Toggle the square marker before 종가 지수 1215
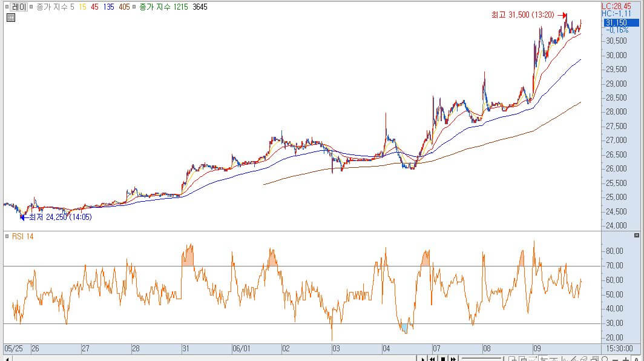The height and width of the screenshot is (361, 644). click(x=134, y=7)
